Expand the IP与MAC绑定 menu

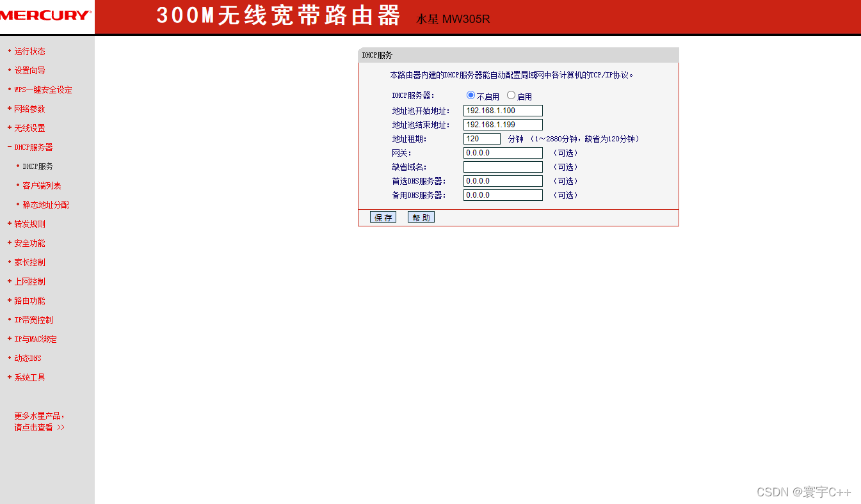35,339
